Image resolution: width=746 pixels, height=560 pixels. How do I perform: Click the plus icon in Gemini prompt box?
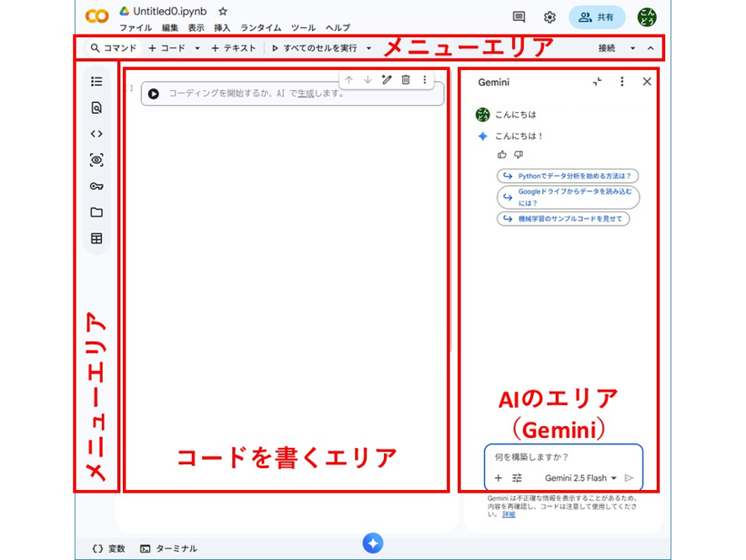pos(498,477)
